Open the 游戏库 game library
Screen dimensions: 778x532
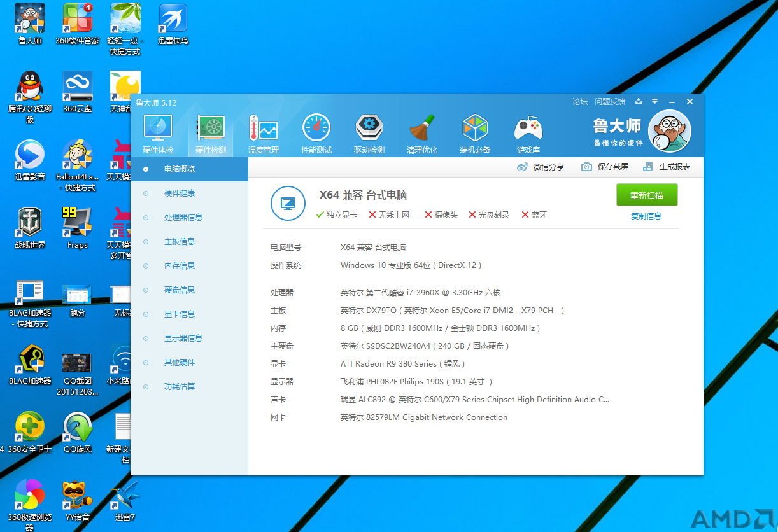pyautogui.click(x=528, y=134)
